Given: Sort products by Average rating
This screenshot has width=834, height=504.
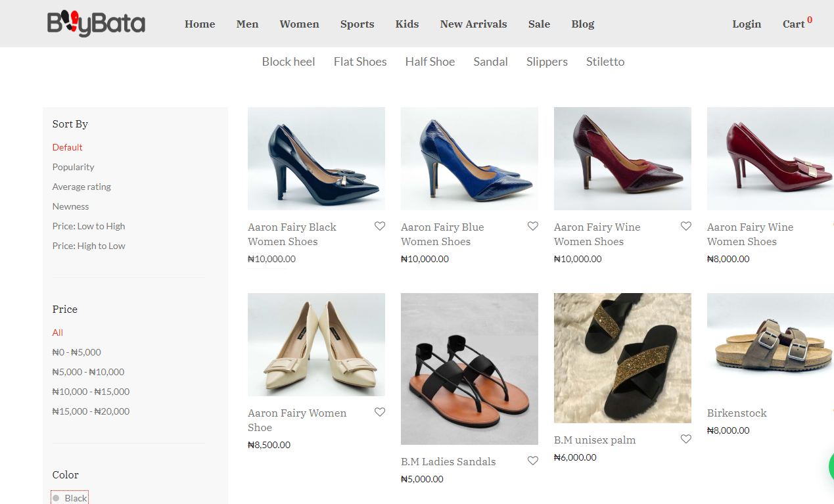Looking at the screenshot, I should (81, 187).
